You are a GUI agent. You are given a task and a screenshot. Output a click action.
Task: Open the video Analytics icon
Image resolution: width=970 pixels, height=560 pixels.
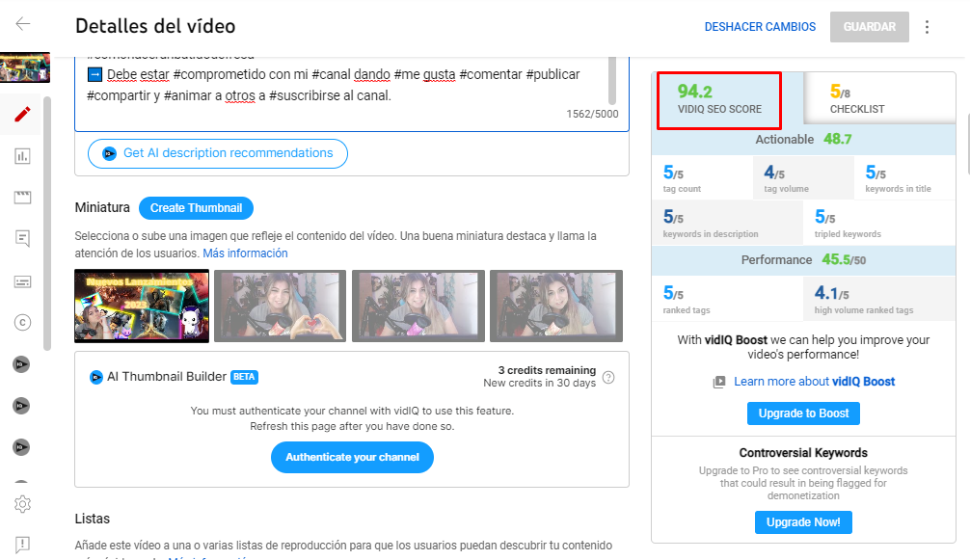pyautogui.click(x=21, y=154)
